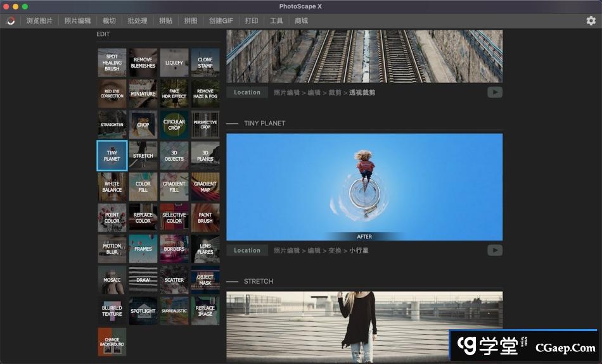Pick the Lens Flares tile

tap(205, 249)
